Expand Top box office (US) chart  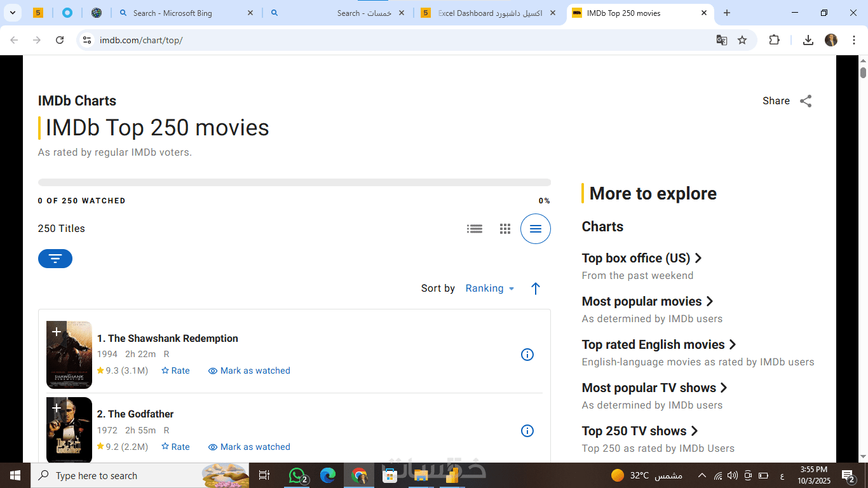pos(642,258)
